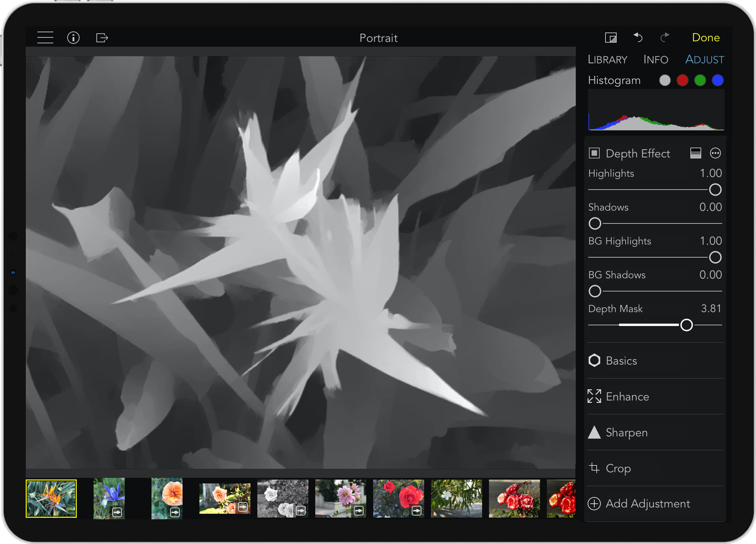756x544 pixels.
Task: Expand the Enhance adjustment section
Action: [655, 396]
